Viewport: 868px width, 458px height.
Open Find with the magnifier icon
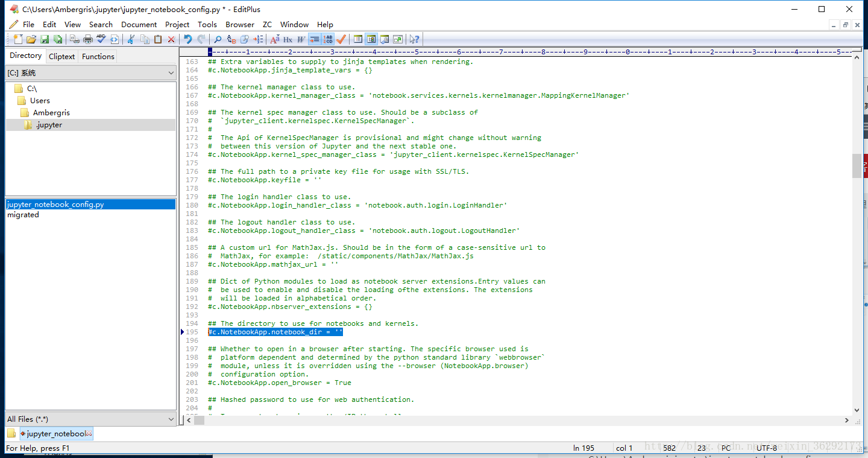[x=218, y=39]
